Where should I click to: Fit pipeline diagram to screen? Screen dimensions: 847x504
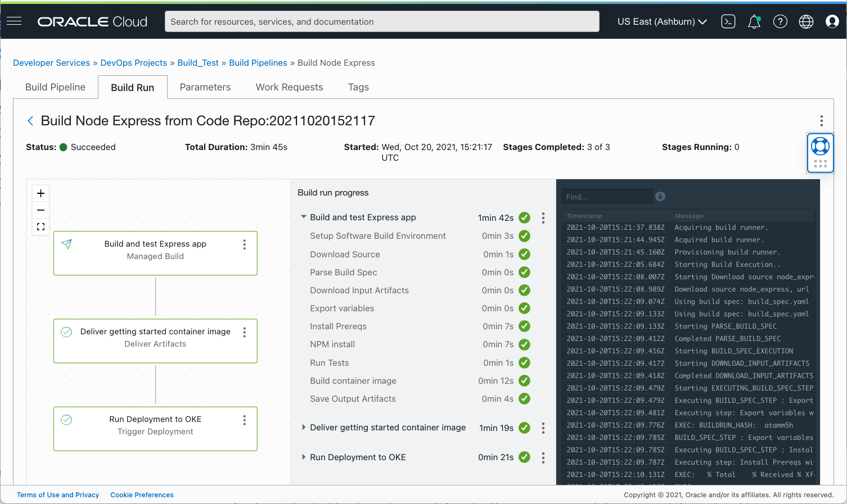click(x=40, y=227)
